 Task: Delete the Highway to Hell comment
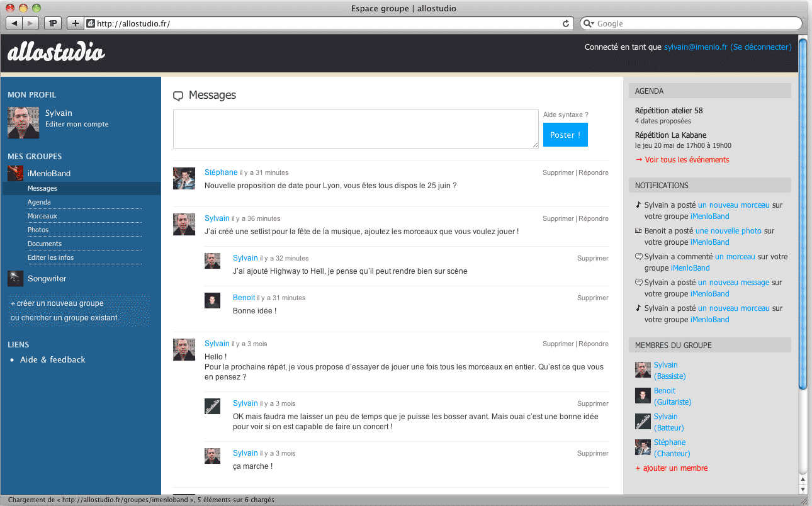[593, 258]
